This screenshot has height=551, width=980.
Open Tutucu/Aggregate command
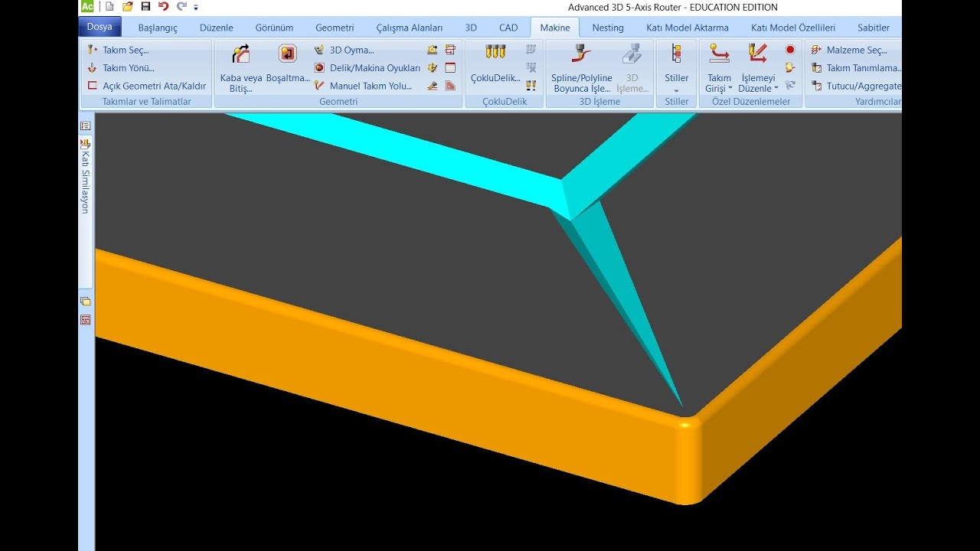[x=855, y=86]
